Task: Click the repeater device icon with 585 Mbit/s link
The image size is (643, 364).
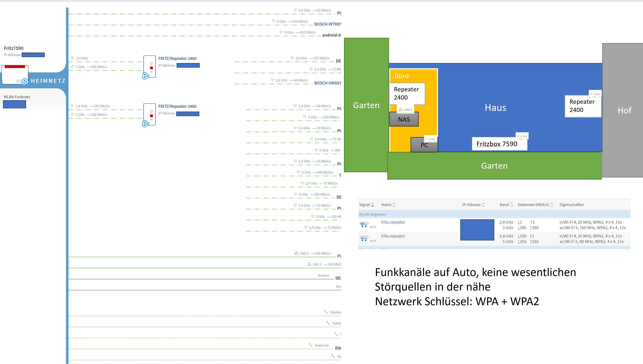Action: coord(149,67)
